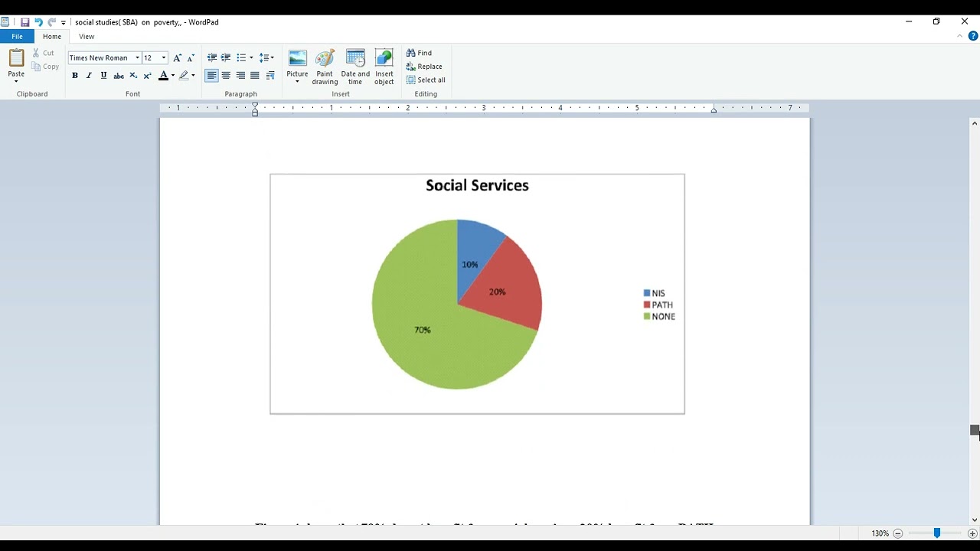Shrink the font size
980x551 pixels.
[x=191, y=57]
